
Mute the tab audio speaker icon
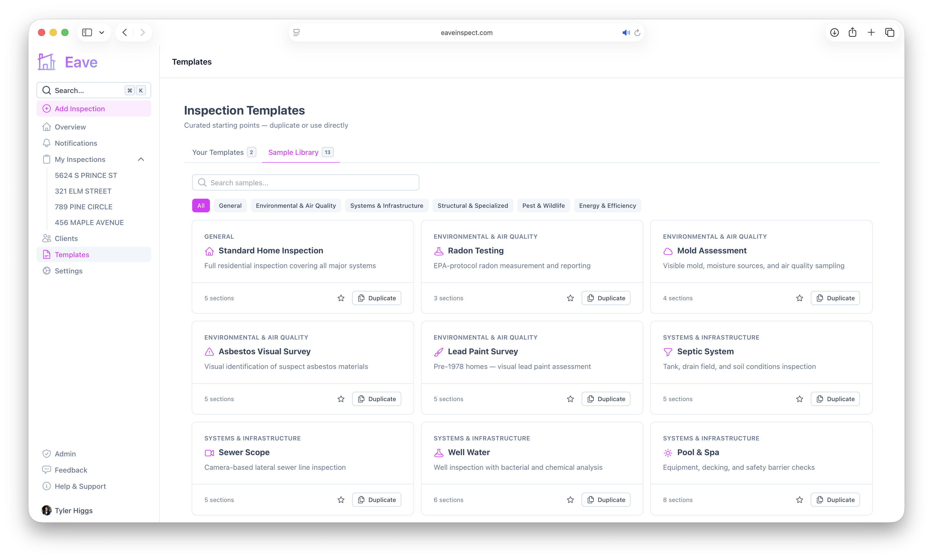pos(626,33)
